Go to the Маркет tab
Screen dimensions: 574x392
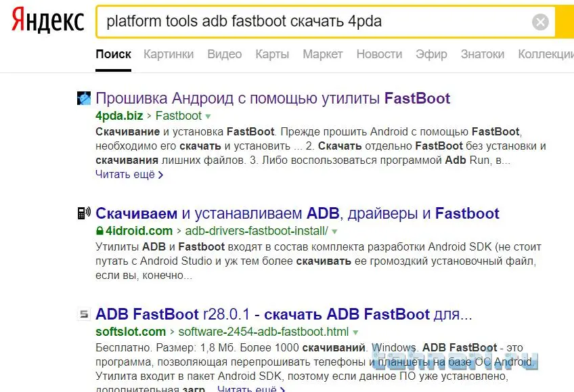(x=323, y=54)
